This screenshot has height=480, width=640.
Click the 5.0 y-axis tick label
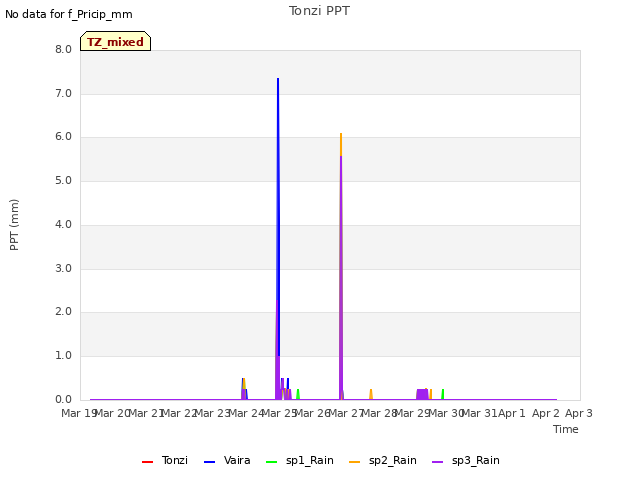(x=63, y=180)
